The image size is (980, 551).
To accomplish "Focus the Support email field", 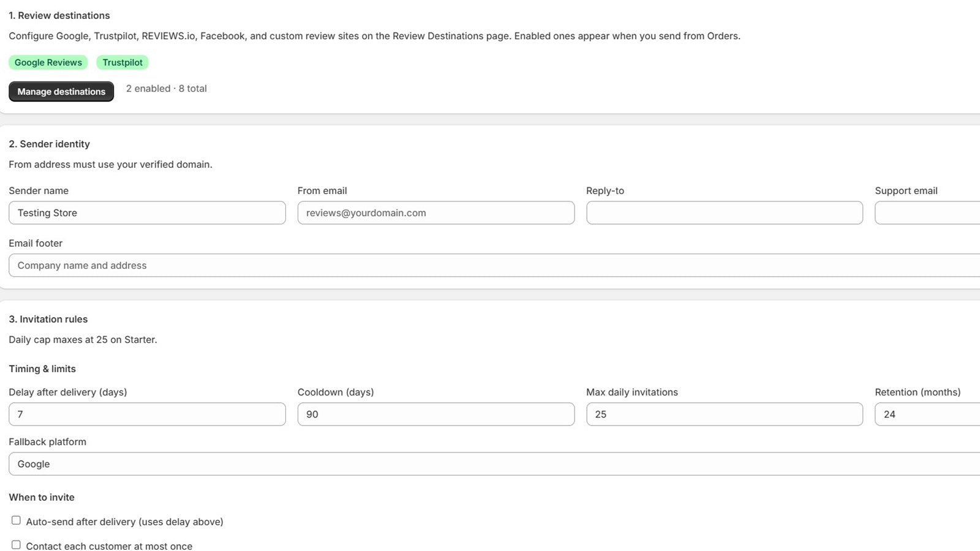I will point(927,212).
